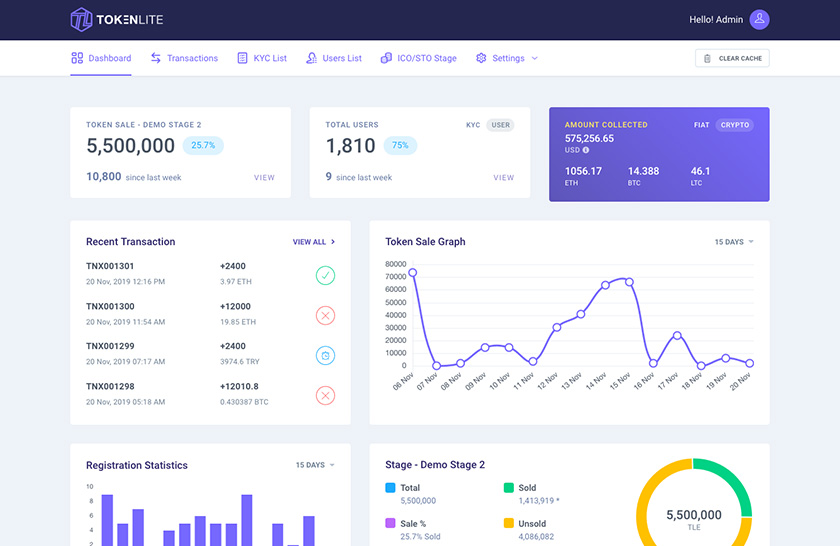Open the admin user avatar icon
The image size is (840, 546).
(759, 19)
